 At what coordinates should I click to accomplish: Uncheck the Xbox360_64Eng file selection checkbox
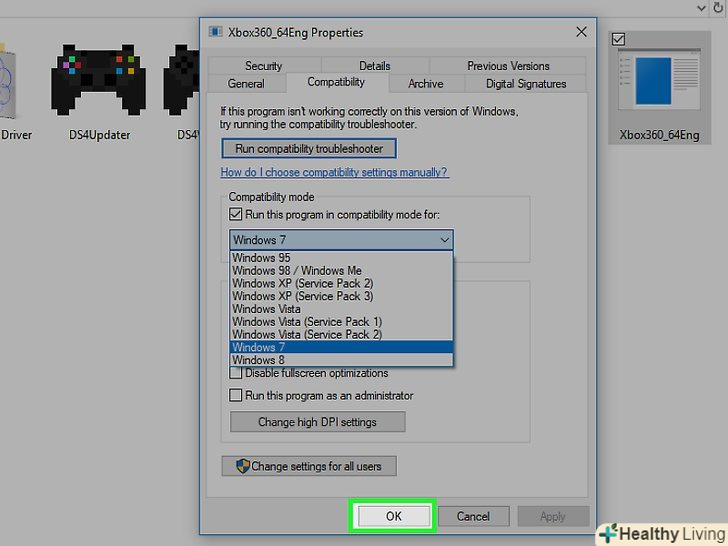coord(618,39)
